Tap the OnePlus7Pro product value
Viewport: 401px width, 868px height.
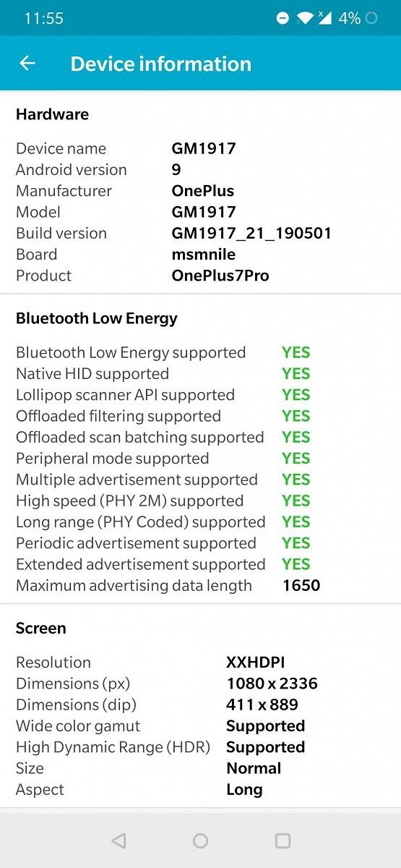[220, 276]
